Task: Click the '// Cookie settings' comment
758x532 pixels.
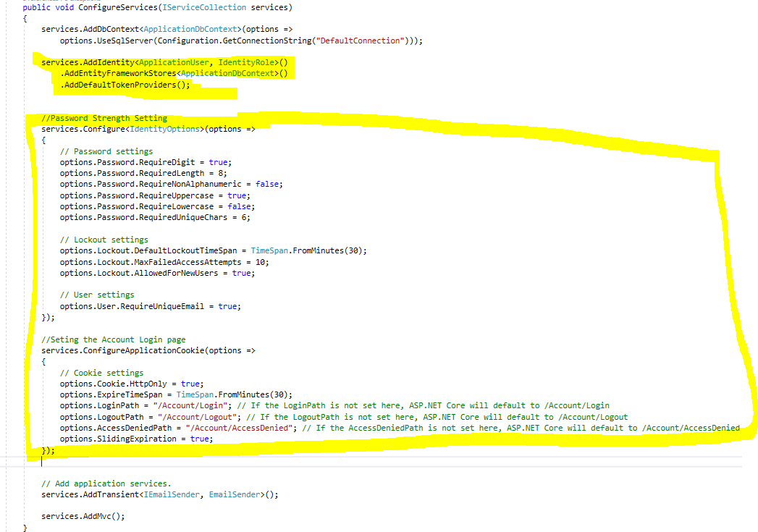Action: [x=101, y=373]
